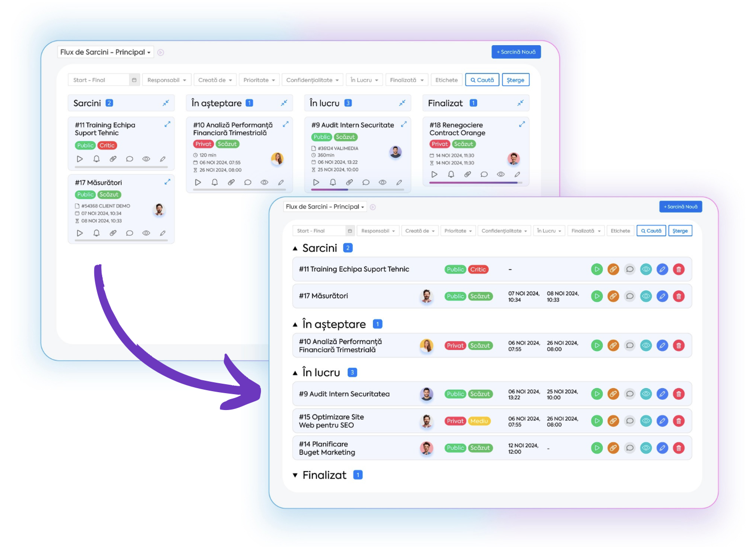Toggle eye icon on #18 Renegociere Contract card
The image size is (756, 553).
coord(501,174)
